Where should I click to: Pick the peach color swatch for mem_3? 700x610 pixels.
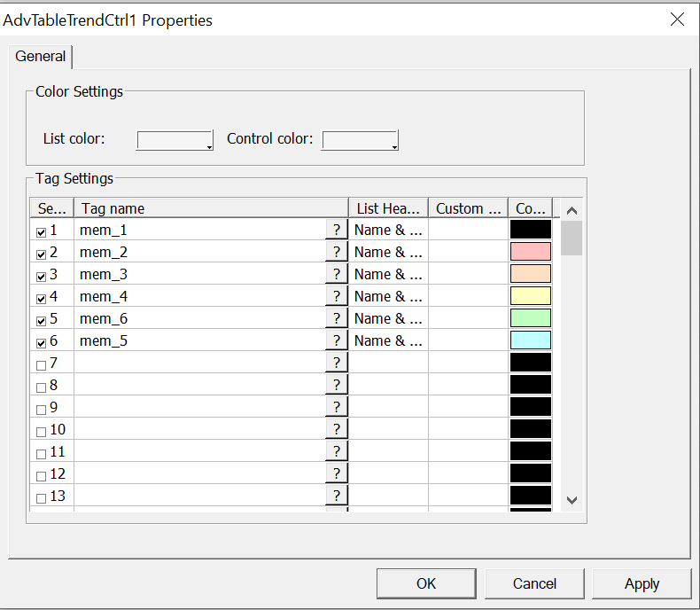pyautogui.click(x=531, y=274)
